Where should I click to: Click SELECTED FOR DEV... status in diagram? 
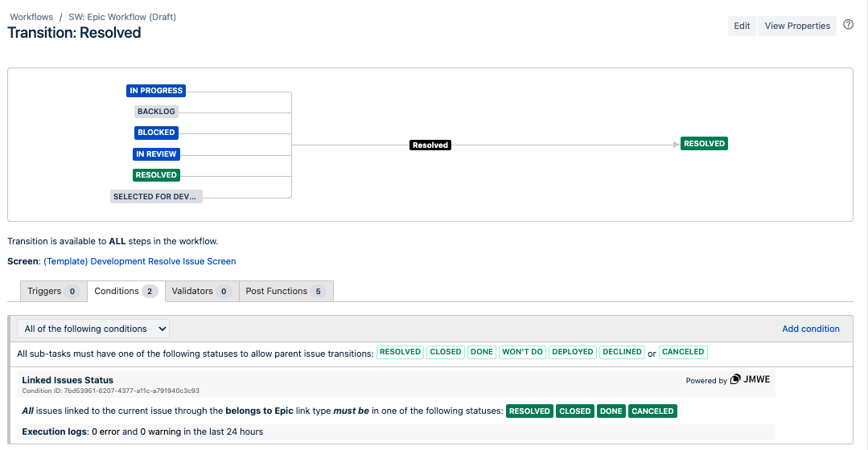click(x=156, y=197)
